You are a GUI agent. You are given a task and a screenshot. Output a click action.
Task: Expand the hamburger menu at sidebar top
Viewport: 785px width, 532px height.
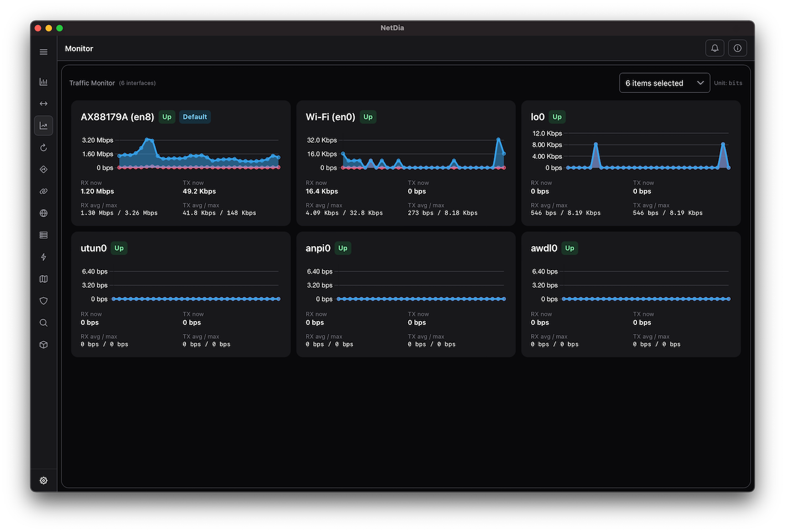point(43,51)
